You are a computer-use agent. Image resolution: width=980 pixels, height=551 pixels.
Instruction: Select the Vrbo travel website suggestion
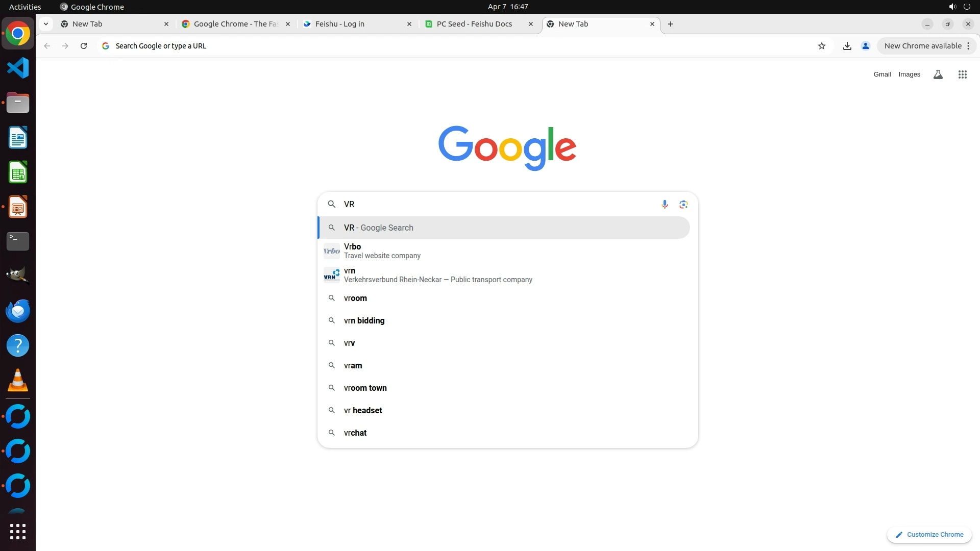click(382, 251)
